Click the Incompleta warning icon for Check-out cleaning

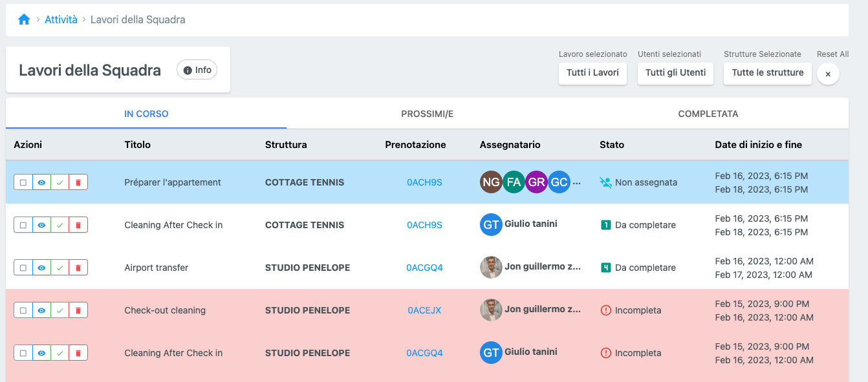[606, 310]
